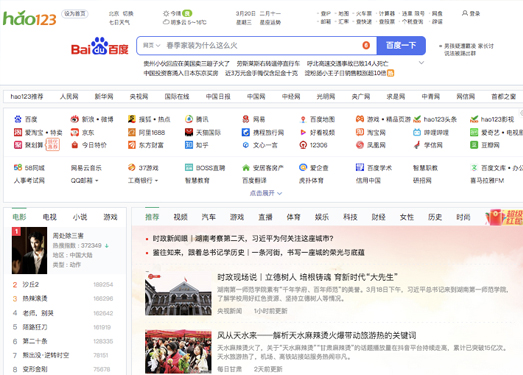The height and width of the screenshot is (375, 523).
Task: Select the 小说 tab in rankings panel
Action: (x=80, y=217)
